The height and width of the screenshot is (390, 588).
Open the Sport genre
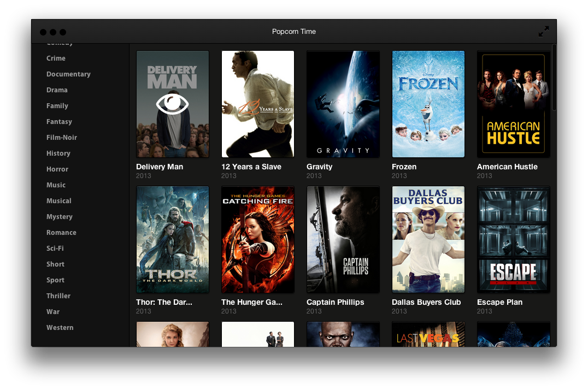click(x=56, y=280)
